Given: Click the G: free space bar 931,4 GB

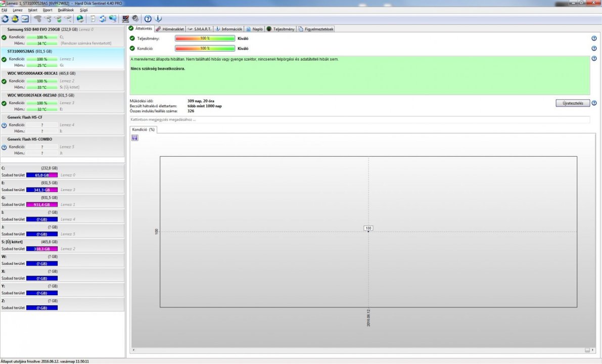Looking at the screenshot, I should click(x=42, y=205).
